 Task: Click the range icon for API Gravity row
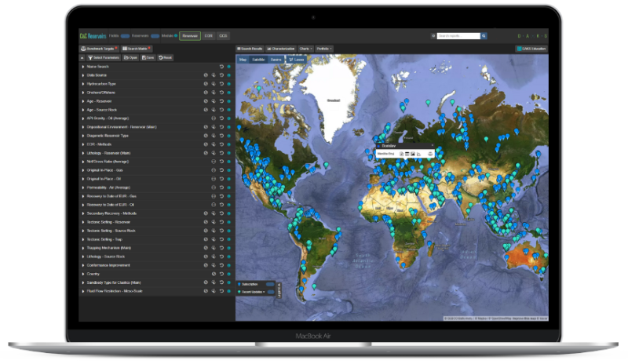pos(214,118)
